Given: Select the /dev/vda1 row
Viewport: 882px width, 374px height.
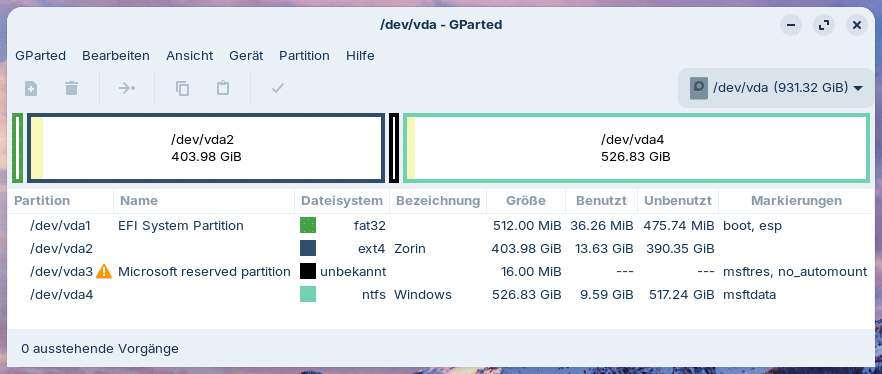Looking at the screenshot, I should (441, 226).
